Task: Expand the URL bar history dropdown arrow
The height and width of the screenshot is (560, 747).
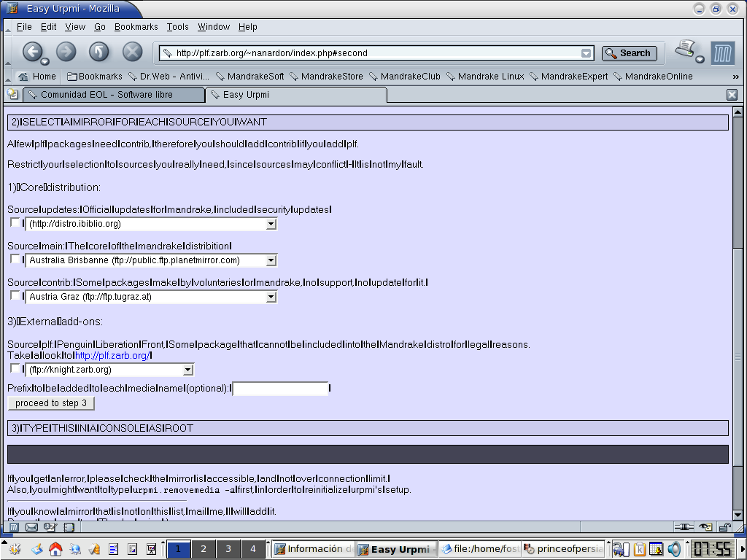Action: pos(587,53)
